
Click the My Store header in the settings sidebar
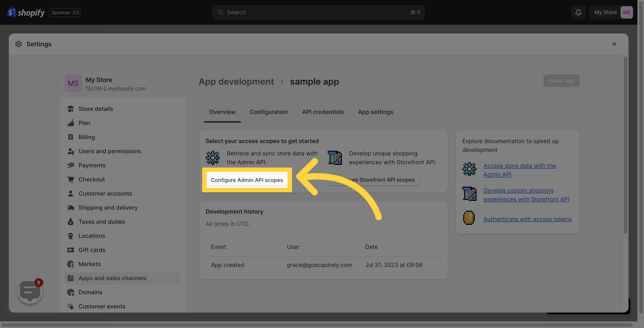click(x=122, y=83)
